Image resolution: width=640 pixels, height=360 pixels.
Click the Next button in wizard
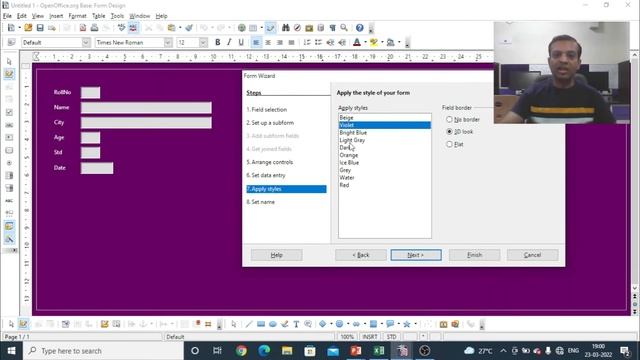tap(416, 255)
